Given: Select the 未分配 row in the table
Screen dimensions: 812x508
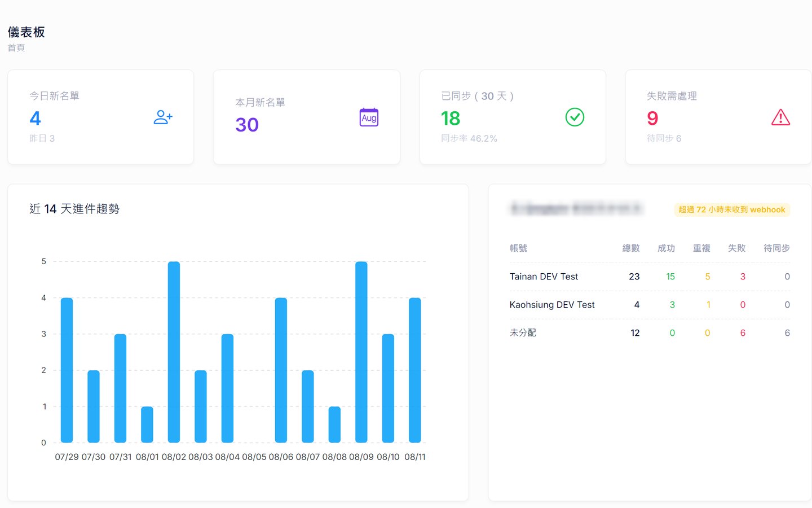Looking at the screenshot, I should [650, 333].
